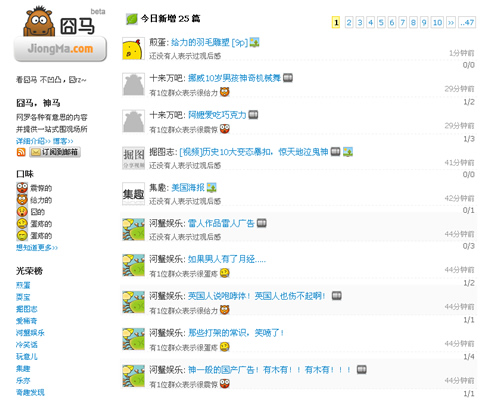
Task: Click the 给力 face under 英国人说咆哮体
Action: 225,310
